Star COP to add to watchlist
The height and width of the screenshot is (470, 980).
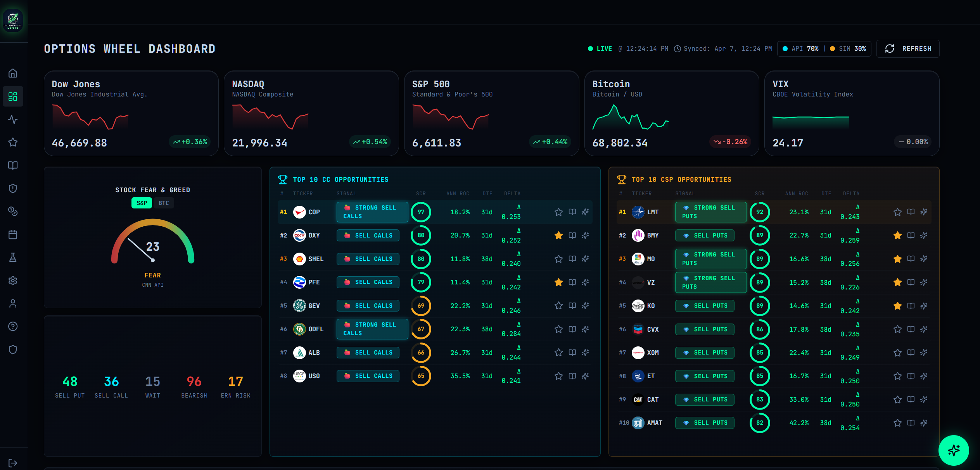(558, 212)
